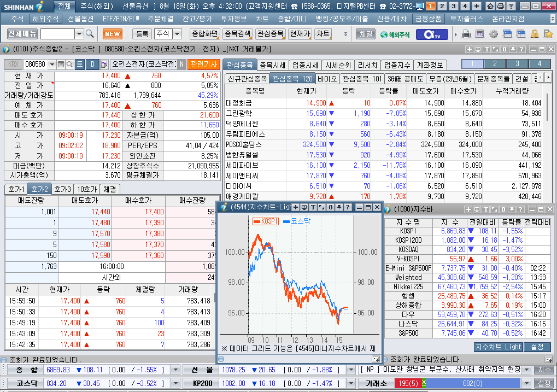The width and height of the screenshot is (557, 392).
Task: Click the plus icon in the 지수차트 window title
Action: pyautogui.click(x=296, y=207)
